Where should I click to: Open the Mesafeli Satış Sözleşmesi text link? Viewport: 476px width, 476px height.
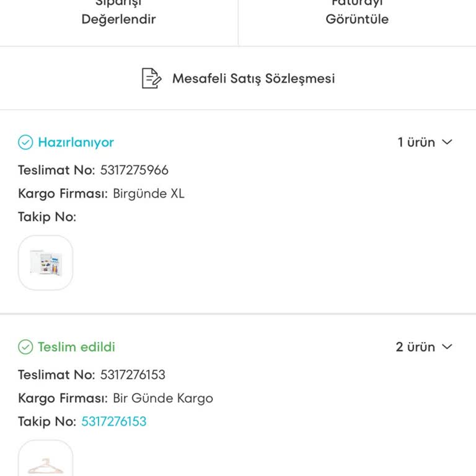(x=253, y=79)
